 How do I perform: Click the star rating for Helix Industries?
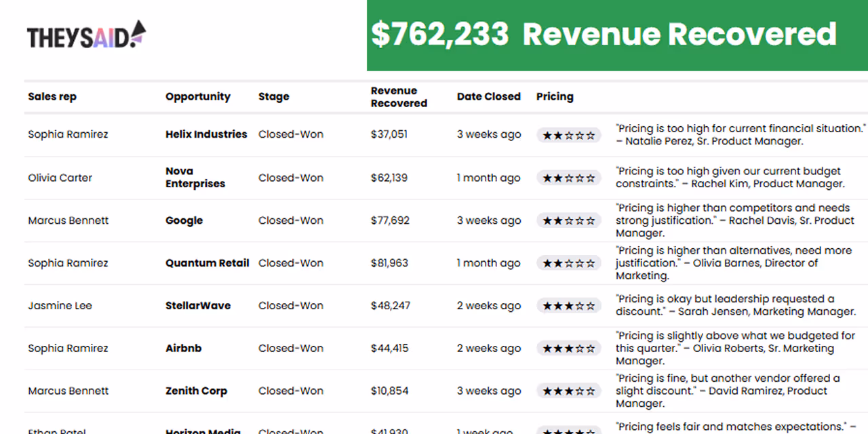point(569,135)
